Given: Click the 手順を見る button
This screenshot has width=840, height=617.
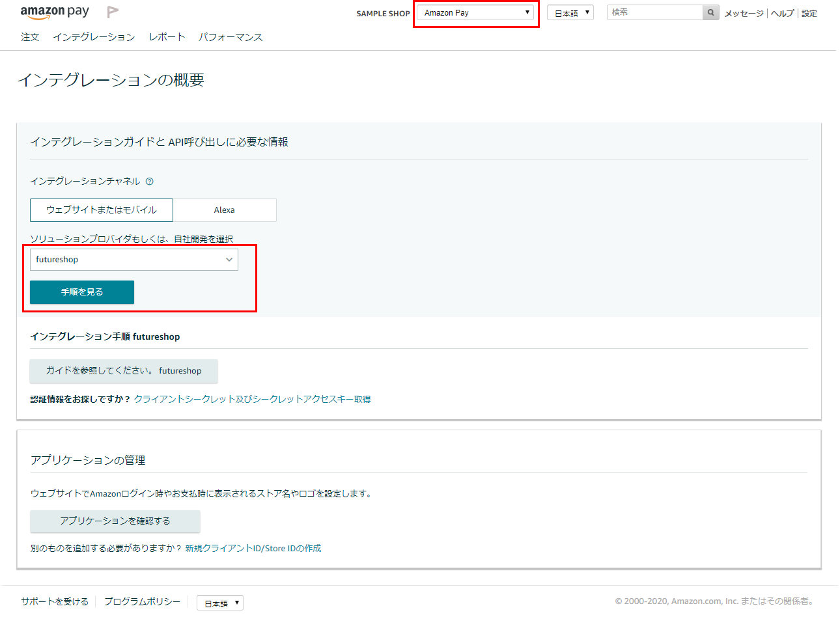Looking at the screenshot, I should pyautogui.click(x=82, y=292).
